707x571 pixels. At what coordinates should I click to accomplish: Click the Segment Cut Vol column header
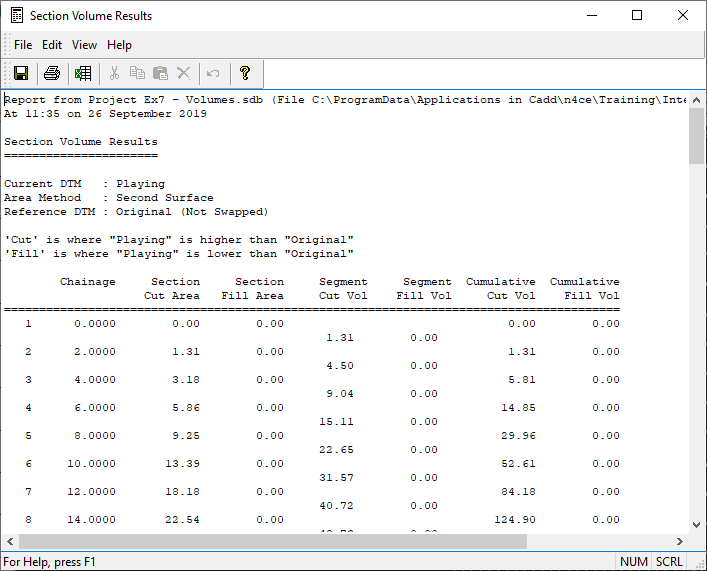[343, 289]
